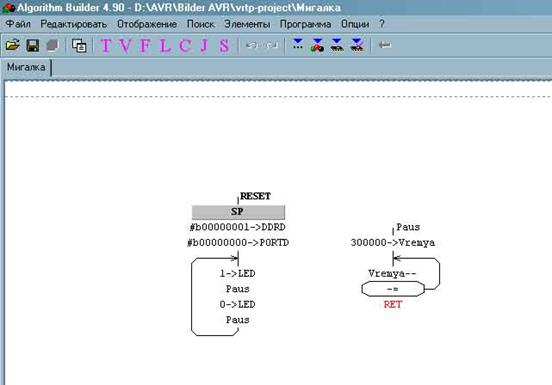Open the Отображение menu
Screen dimensions: 552x385
[147, 24]
